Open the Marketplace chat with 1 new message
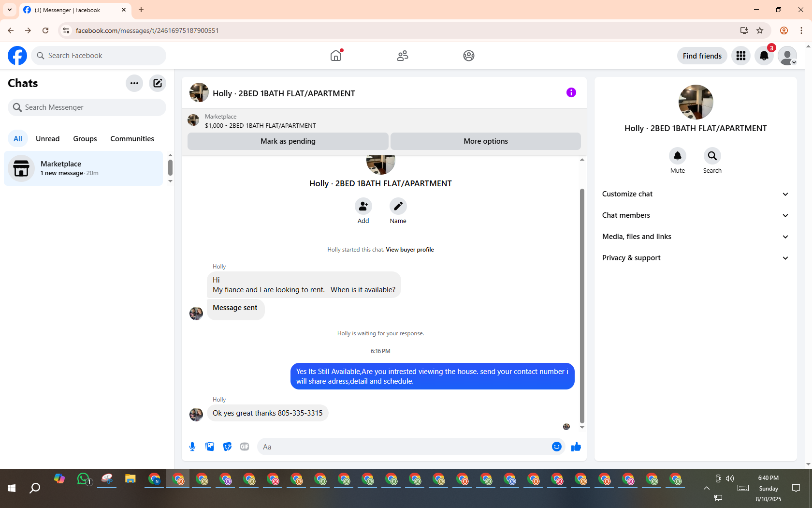Viewport: 812px width, 508px height. pyautogui.click(x=84, y=168)
